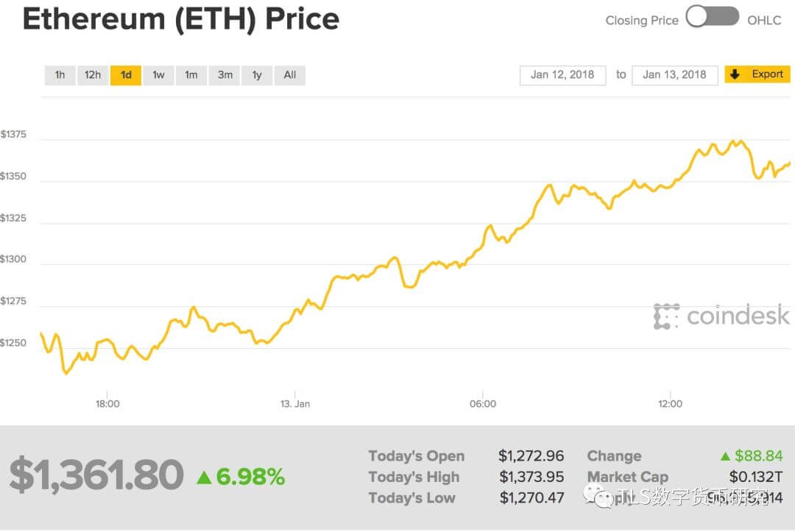This screenshot has height=532, width=795.
Task: Click the coindesk logo icon on chart
Action: point(666,316)
